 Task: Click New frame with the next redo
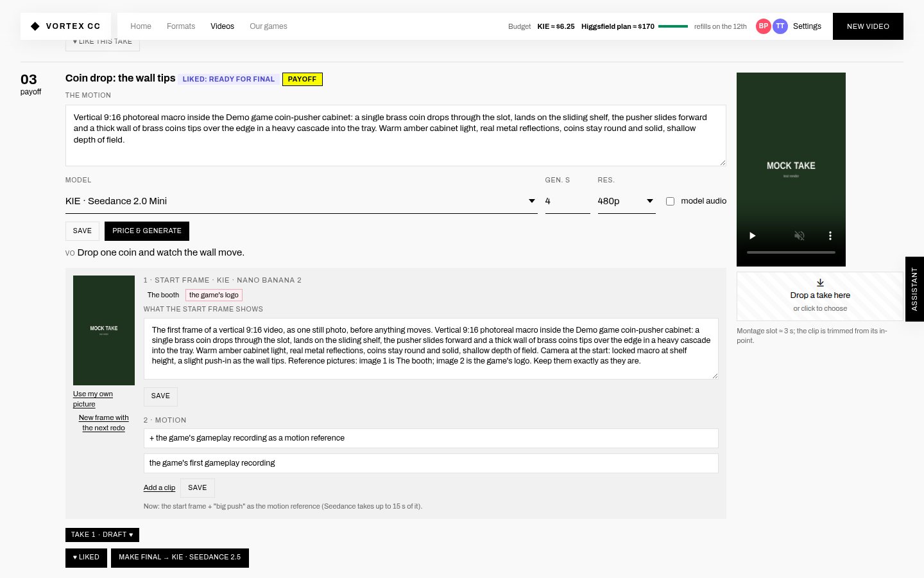[x=104, y=423]
